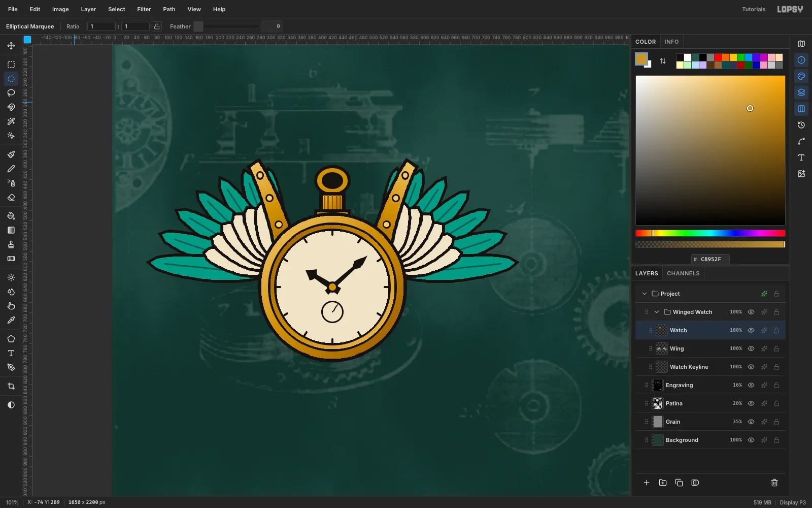This screenshot has height=508, width=812.
Task: Click the foreground color swatch
Action: (x=641, y=59)
